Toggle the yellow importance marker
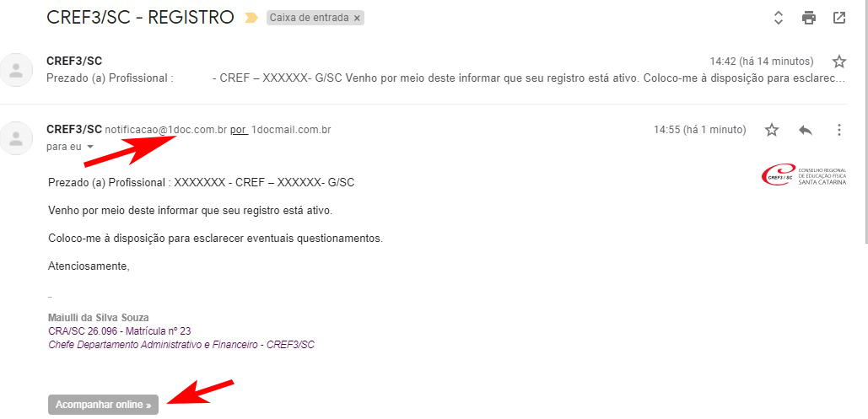 coord(251,18)
